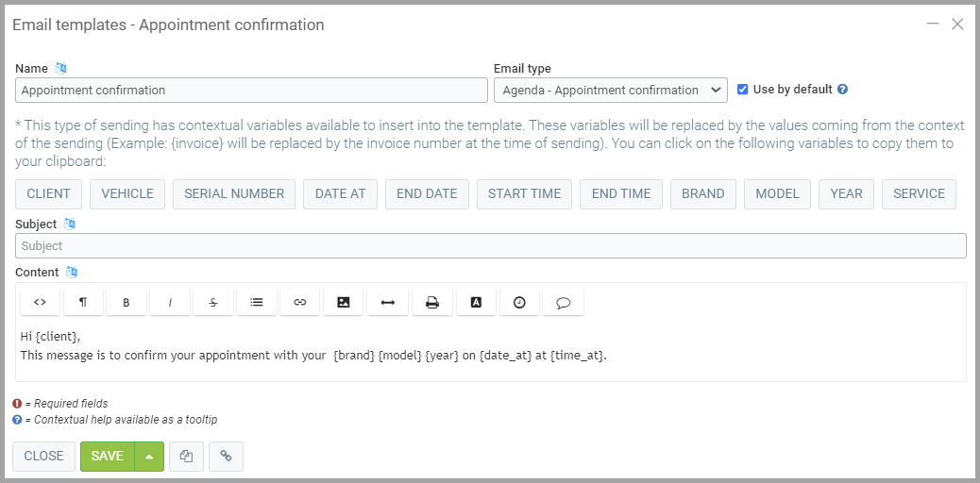Insert image into email content

pyautogui.click(x=344, y=302)
